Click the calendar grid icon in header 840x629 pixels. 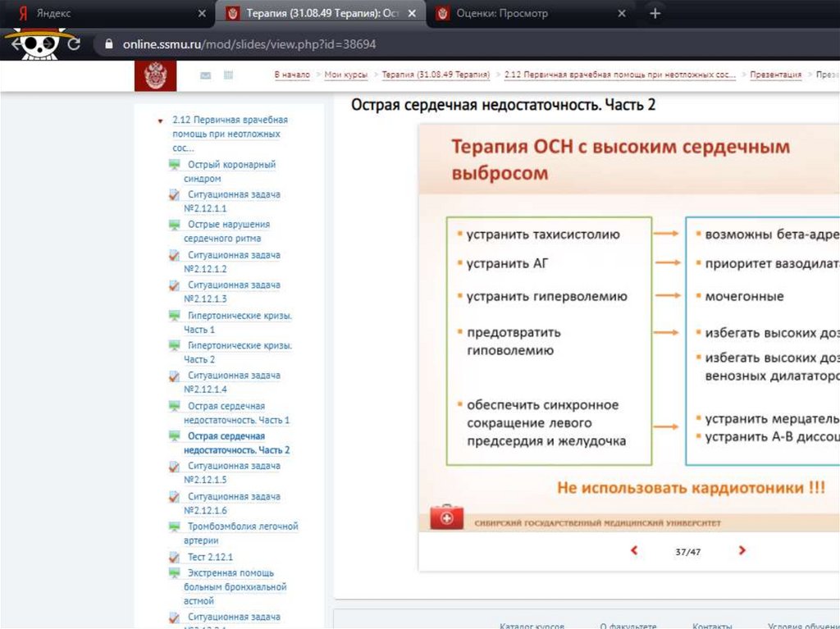pyautogui.click(x=229, y=75)
